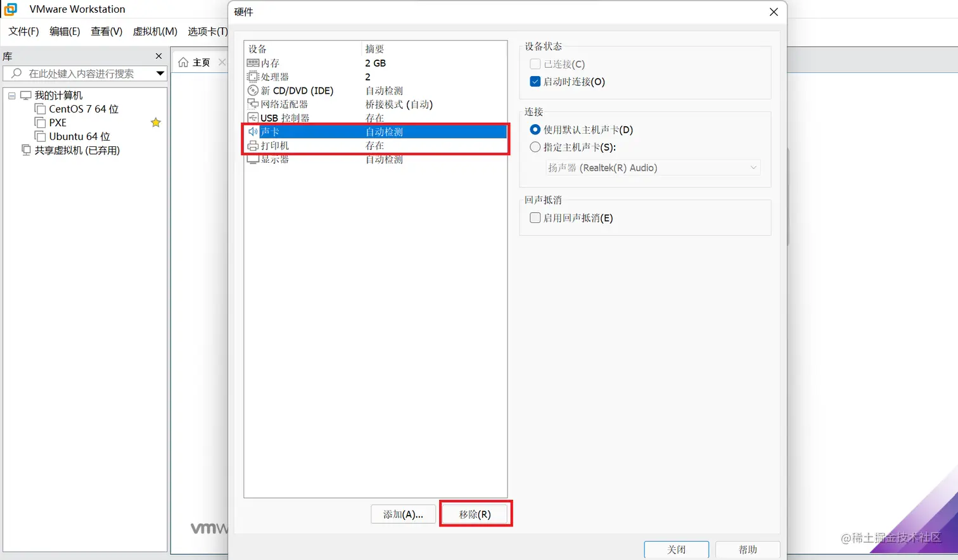Click the home icon on 主页 tab
Viewport: 958px width, 560px height.
183,62
